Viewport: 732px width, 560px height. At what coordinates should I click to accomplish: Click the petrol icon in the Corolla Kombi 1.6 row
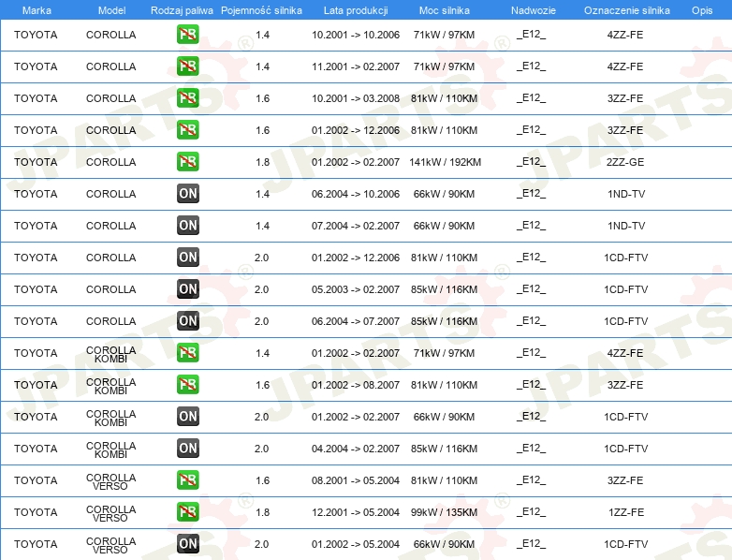pos(187,384)
